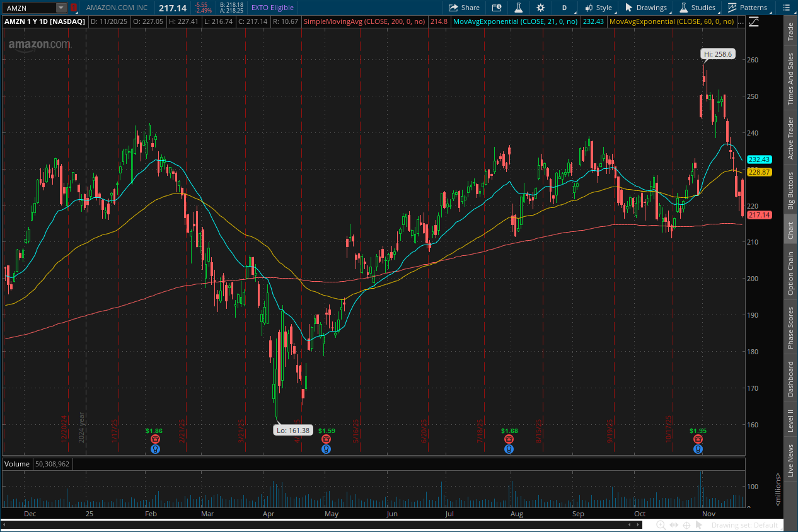Click the SimpleMovingAvg (CLOSE, 200) study label

point(366,21)
